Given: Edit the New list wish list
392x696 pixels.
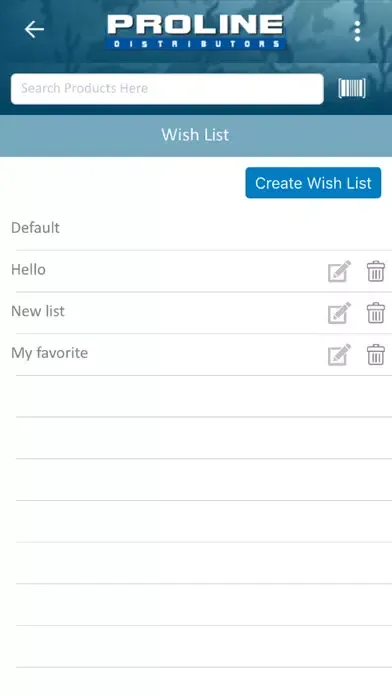Looking at the screenshot, I should 339,312.
